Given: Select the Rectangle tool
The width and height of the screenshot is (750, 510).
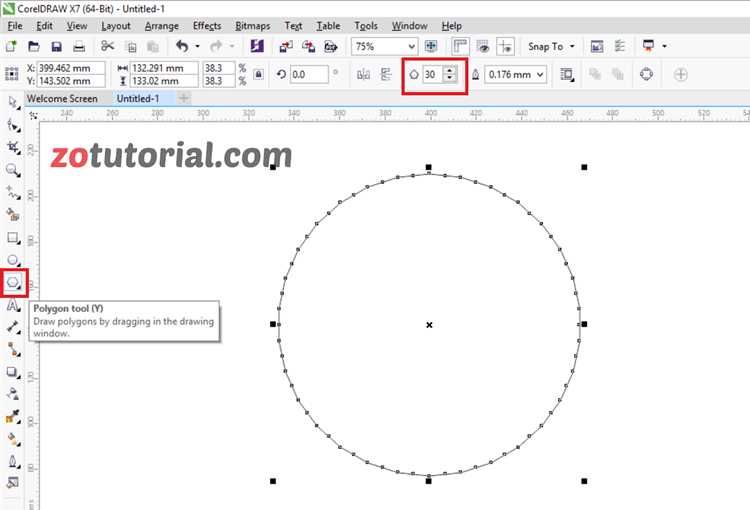Looking at the screenshot, I should tap(13, 238).
